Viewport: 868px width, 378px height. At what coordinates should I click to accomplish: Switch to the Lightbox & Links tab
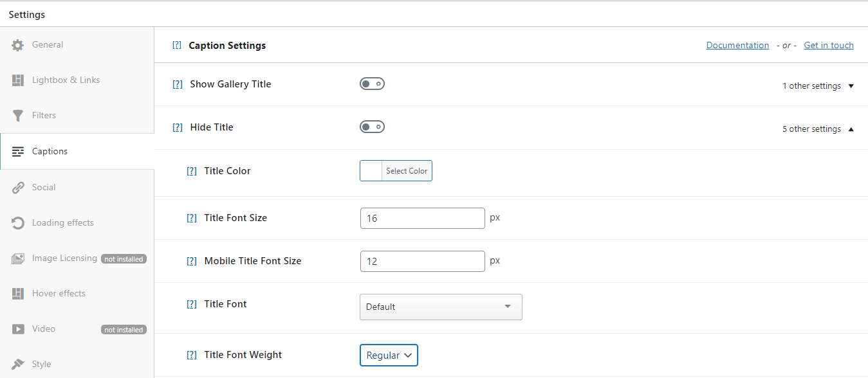(66, 80)
